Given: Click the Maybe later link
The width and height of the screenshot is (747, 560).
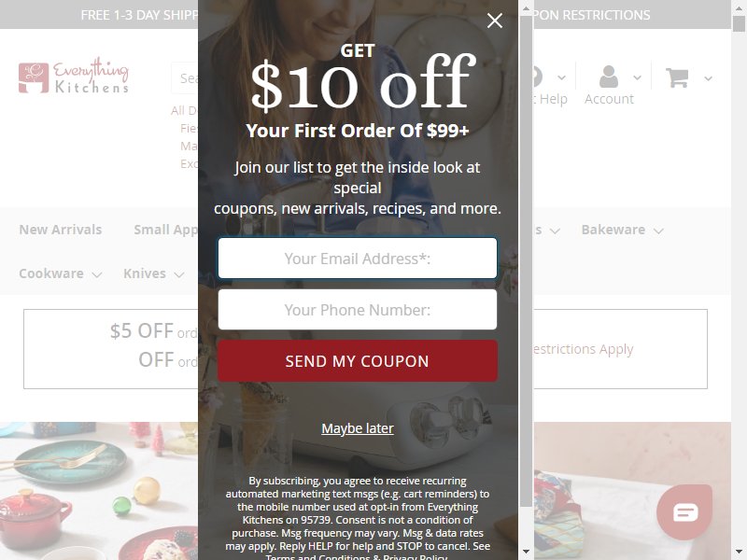Looking at the screenshot, I should pos(358,428).
